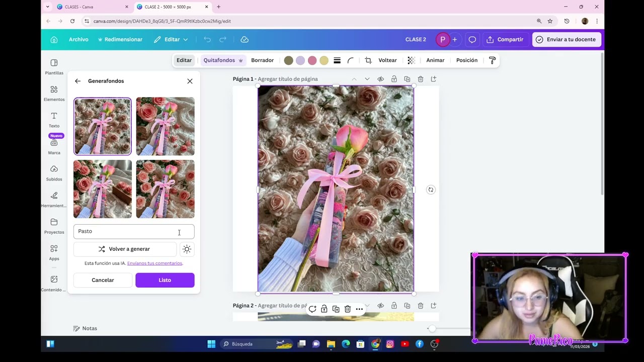Delete element in floating toolbar
This screenshot has height=362, width=644.
(x=348, y=309)
